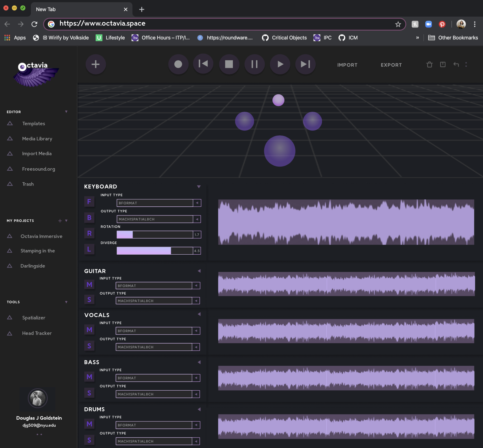Collapse the MY PROJECTS section arrow

pos(66,221)
